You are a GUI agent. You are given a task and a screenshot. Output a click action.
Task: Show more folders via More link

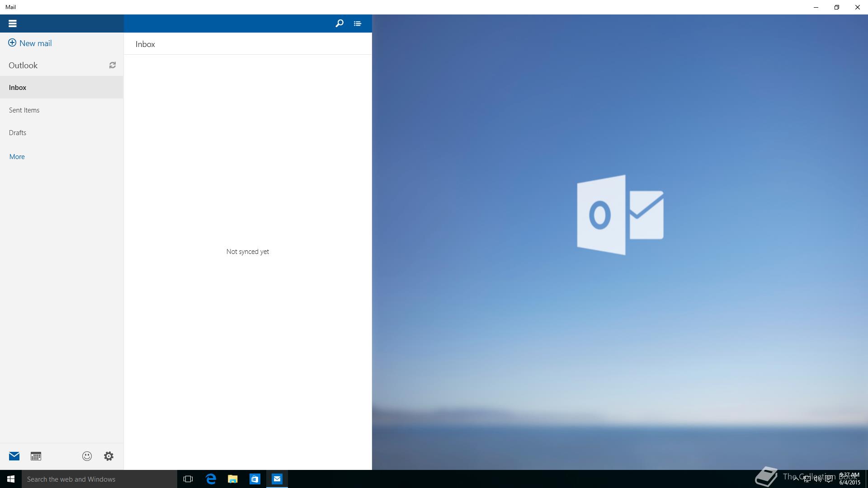pyautogui.click(x=17, y=156)
